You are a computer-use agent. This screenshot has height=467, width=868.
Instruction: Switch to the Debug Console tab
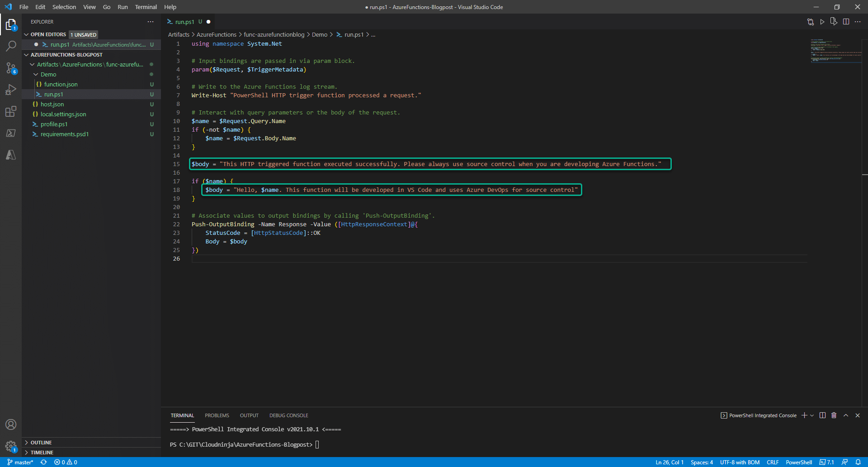289,415
